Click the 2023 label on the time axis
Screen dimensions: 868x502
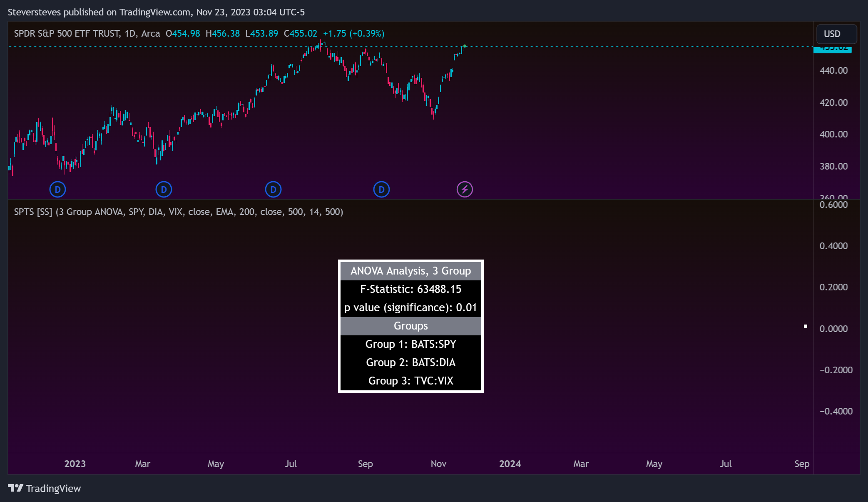[75, 464]
